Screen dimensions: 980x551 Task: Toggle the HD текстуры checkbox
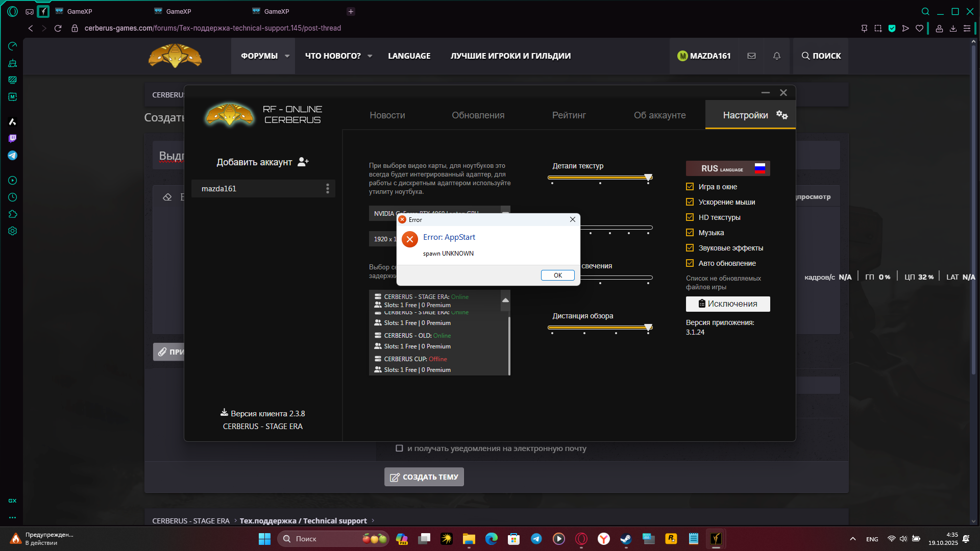tap(690, 217)
